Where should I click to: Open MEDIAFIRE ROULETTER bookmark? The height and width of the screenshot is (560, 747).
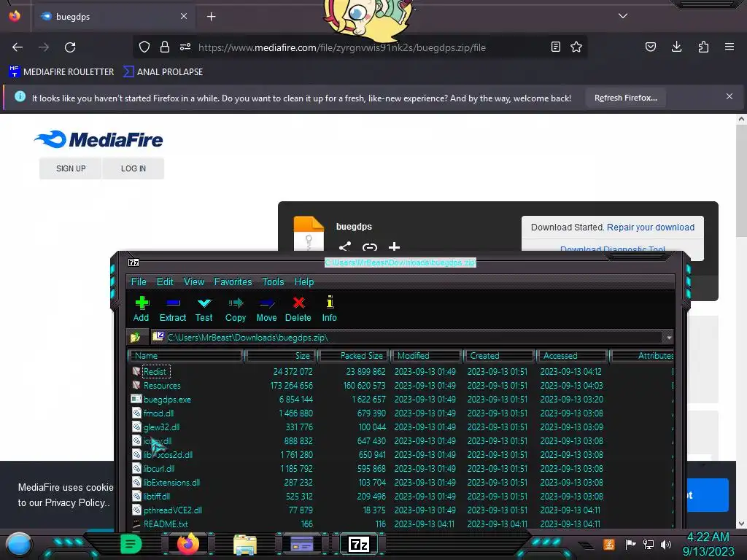coord(61,72)
